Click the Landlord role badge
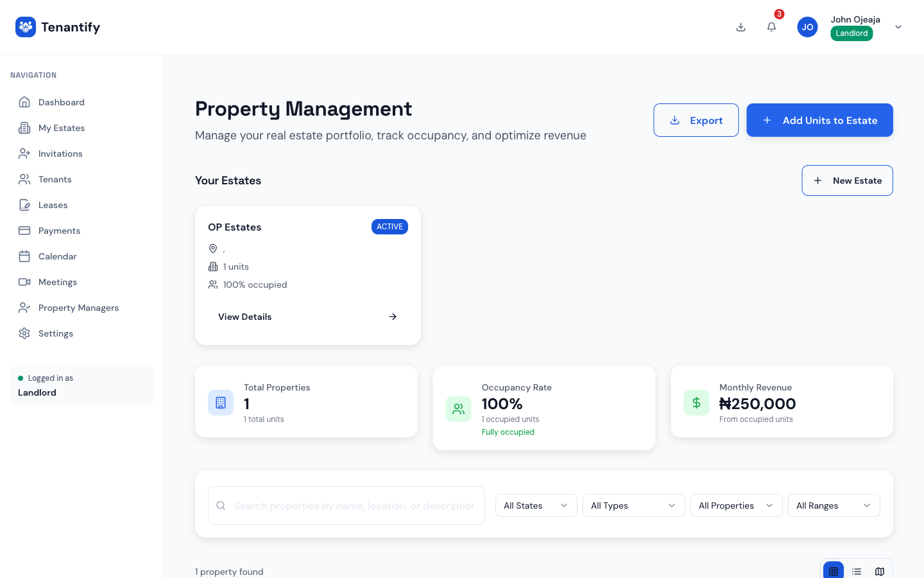Screen dimensions: 924x578 [x=851, y=33]
